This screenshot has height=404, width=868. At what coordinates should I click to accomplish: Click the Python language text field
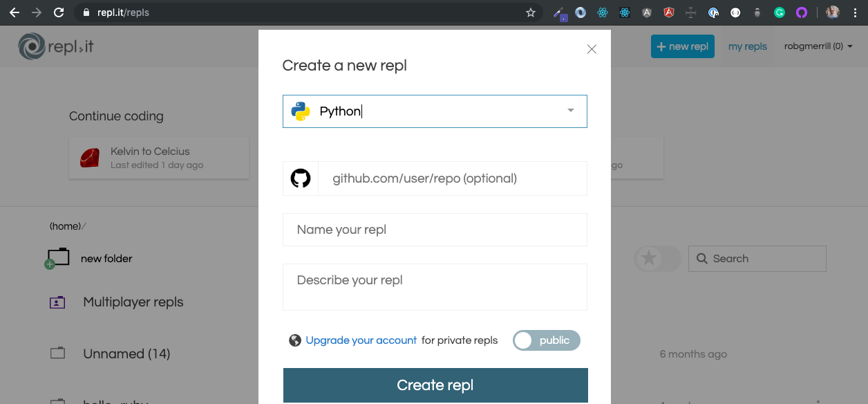435,111
